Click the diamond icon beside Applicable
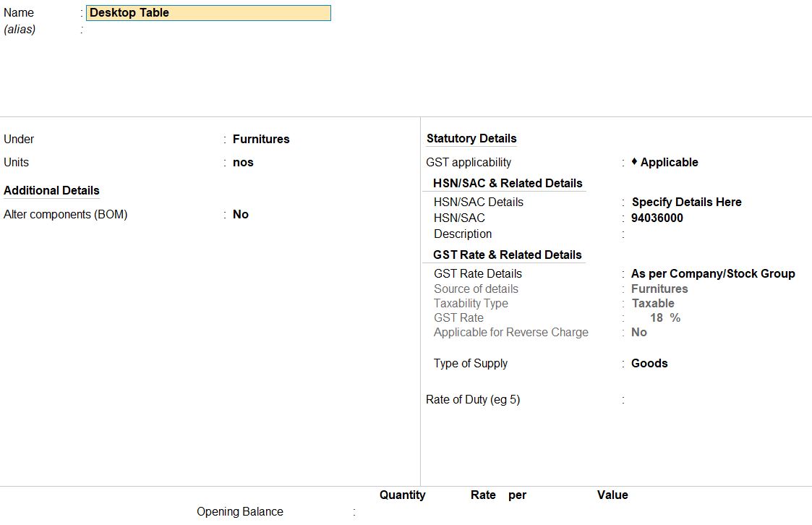This screenshot has width=812, height=525. [634, 161]
